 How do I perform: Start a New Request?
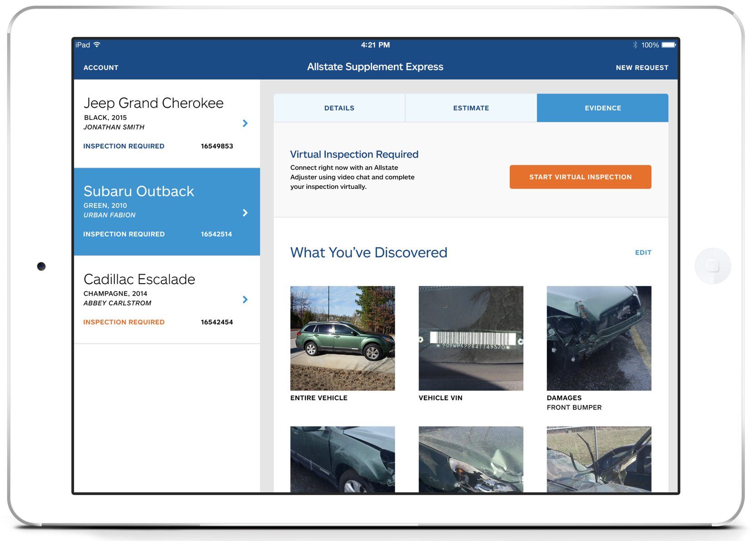point(642,68)
